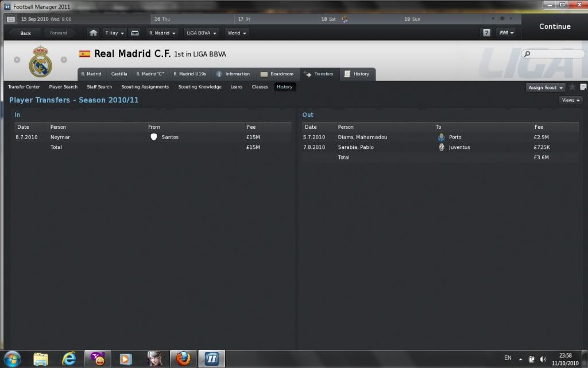Open Windows Explorer from the taskbar
This screenshot has height=368, width=588.
41,359
